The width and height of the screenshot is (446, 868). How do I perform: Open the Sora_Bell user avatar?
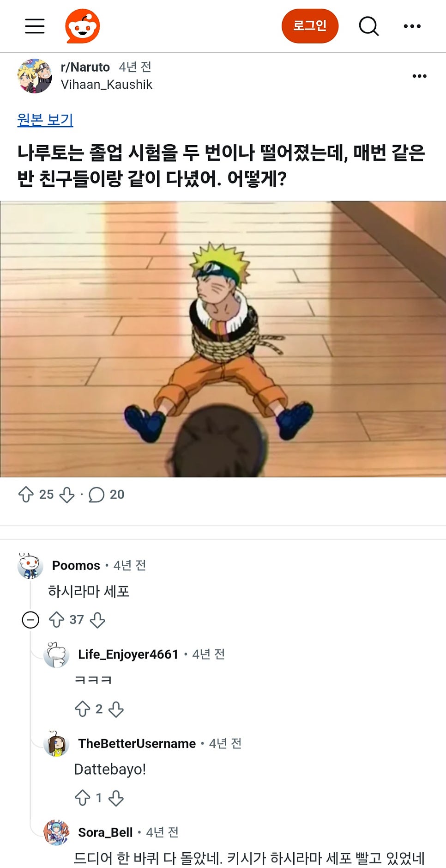[x=56, y=832]
